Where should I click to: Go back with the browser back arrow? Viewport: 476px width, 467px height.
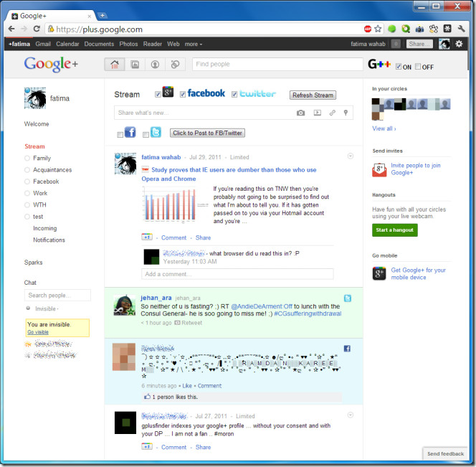[11, 29]
